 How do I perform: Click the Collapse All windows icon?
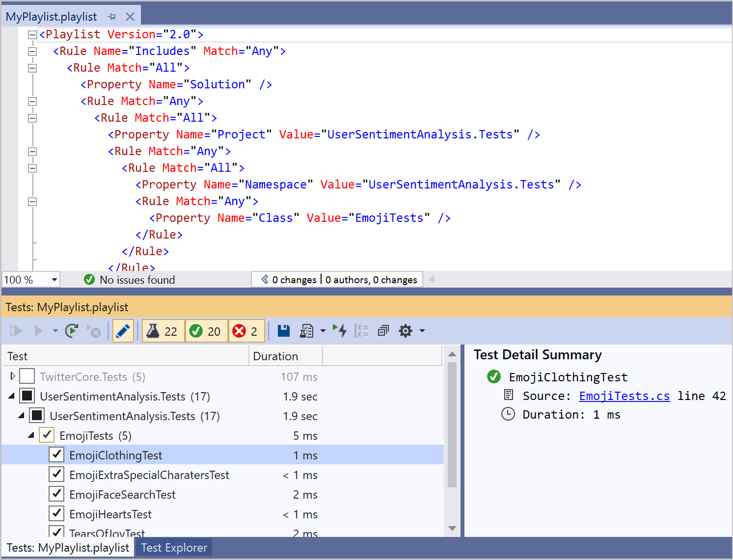[x=383, y=331]
